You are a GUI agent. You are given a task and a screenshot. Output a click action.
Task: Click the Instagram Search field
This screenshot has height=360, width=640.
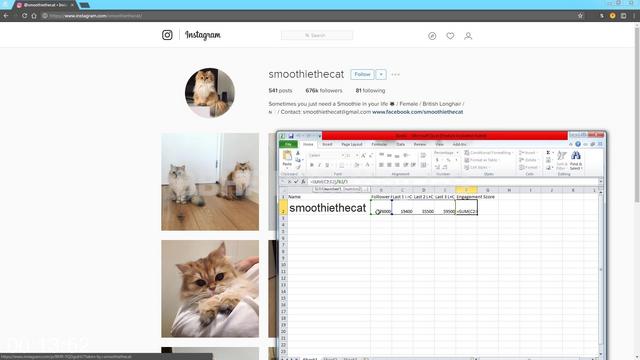[317, 36]
